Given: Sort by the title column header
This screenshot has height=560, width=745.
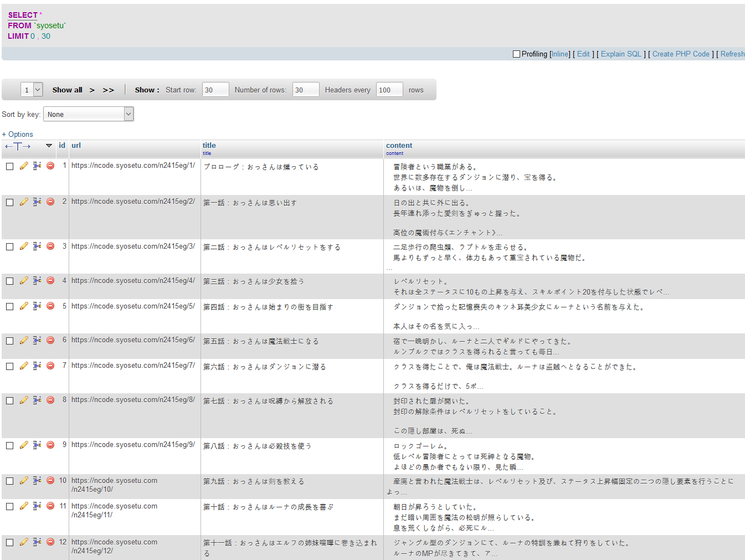Looking at the screenshot, I should [209, 145].
